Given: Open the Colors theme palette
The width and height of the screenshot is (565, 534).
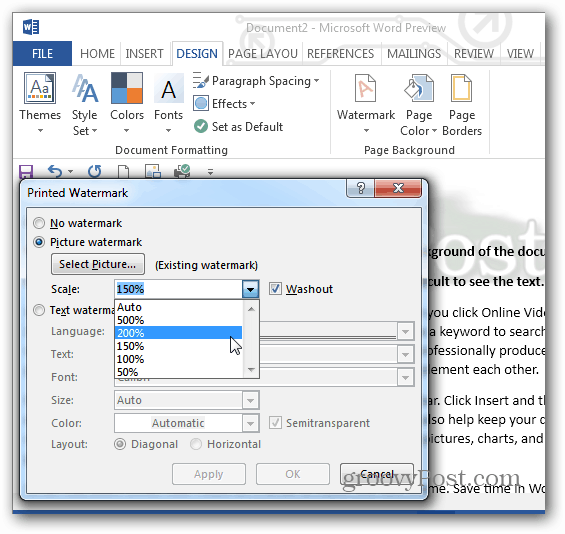Looking at the screenshot, I should (x=127, y=103).
